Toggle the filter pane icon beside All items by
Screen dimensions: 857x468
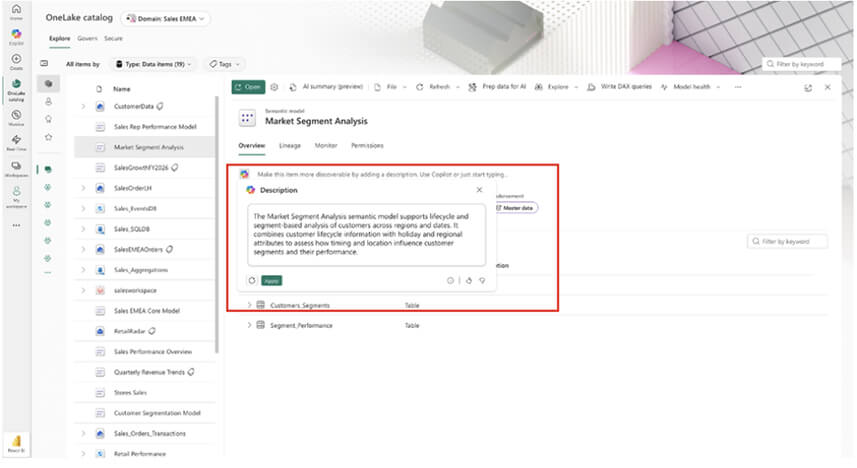pos(44,63)
